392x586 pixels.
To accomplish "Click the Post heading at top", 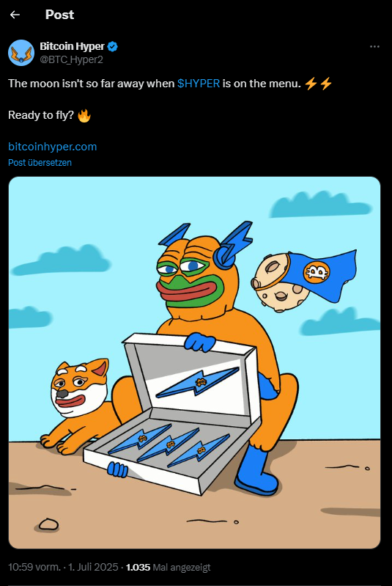I will 59,15.
